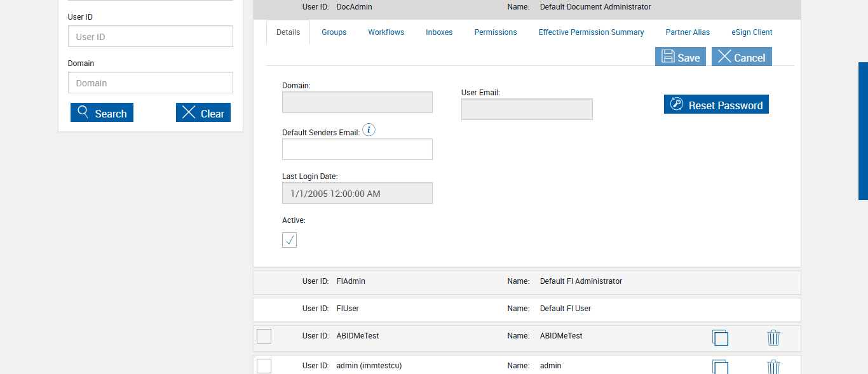
Task: Click the Default Senders Email input field
Action: coord(357,149)
